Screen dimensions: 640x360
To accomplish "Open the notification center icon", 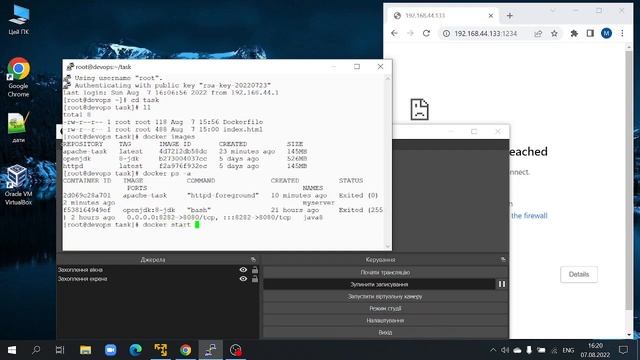I will [623, 350].
